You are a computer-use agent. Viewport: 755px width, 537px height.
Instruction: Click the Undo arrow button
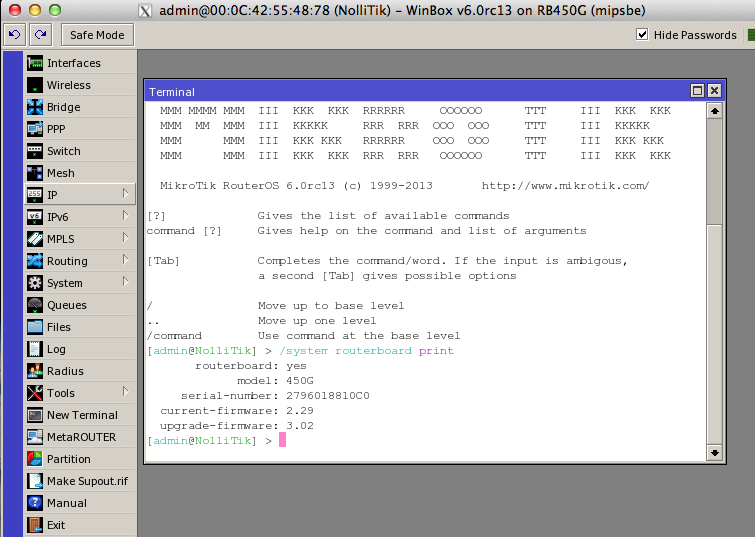tap(15, 35)
